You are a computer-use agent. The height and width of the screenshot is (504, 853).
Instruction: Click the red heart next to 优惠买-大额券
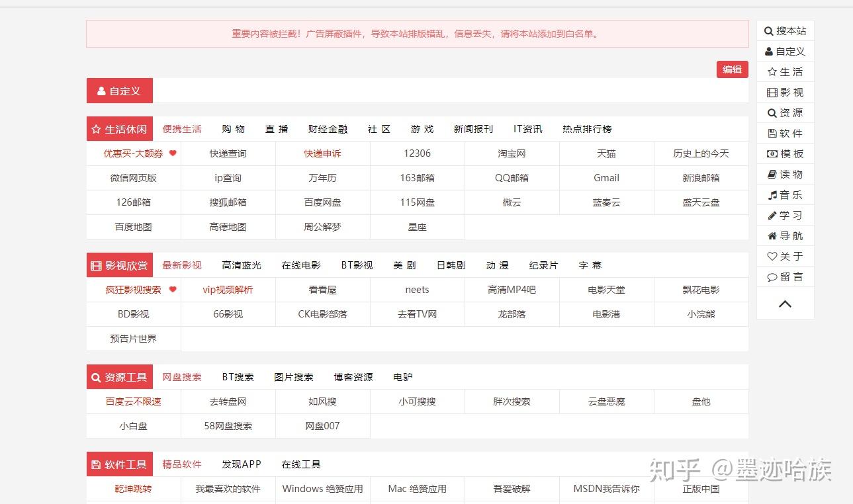pyautogui.click(x=173, y=153)
